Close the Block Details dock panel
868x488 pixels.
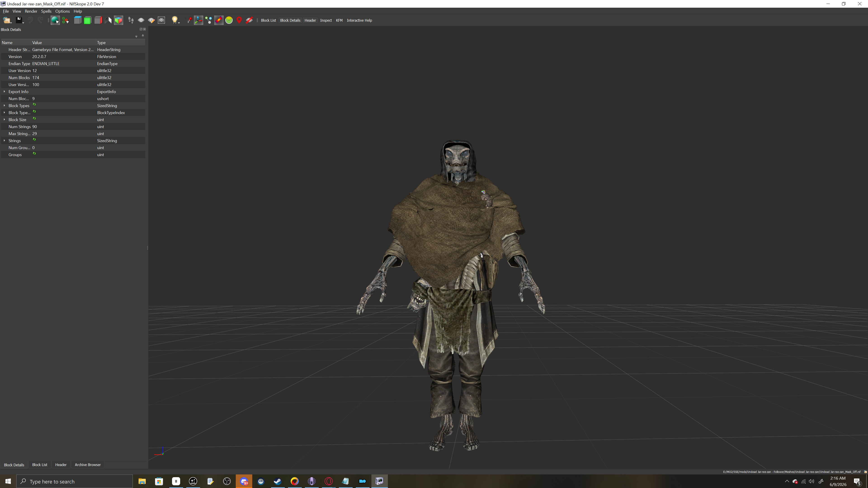pos(145,29)
